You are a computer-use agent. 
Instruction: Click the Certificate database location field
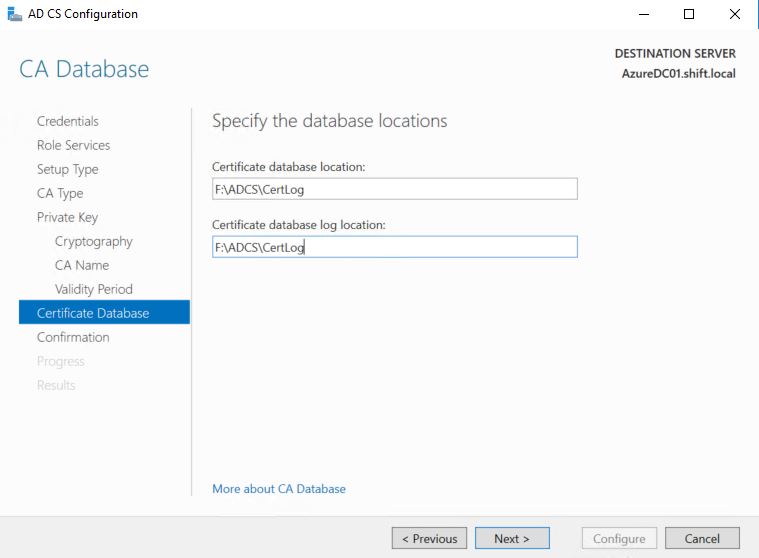pos(394,189)
